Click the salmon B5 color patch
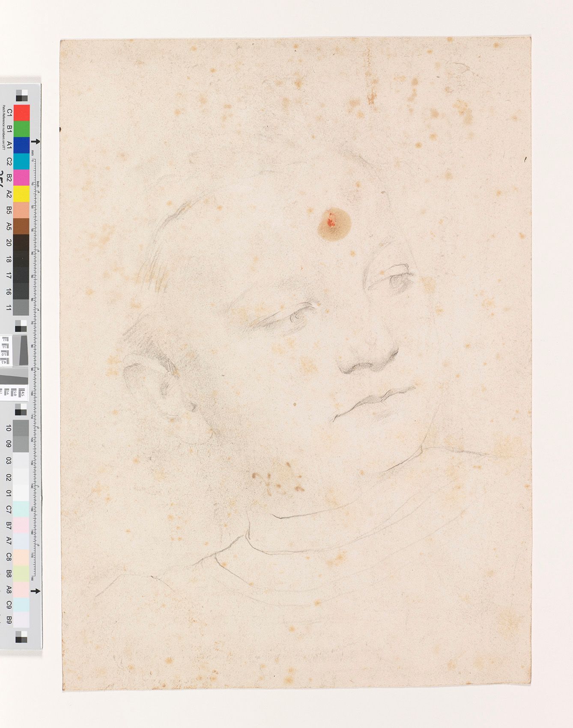 [x=21, y=210]
